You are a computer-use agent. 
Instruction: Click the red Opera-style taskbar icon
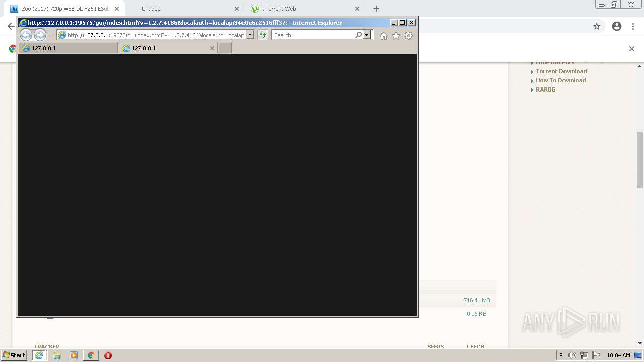pyautogui.click(x=108, y=355)
